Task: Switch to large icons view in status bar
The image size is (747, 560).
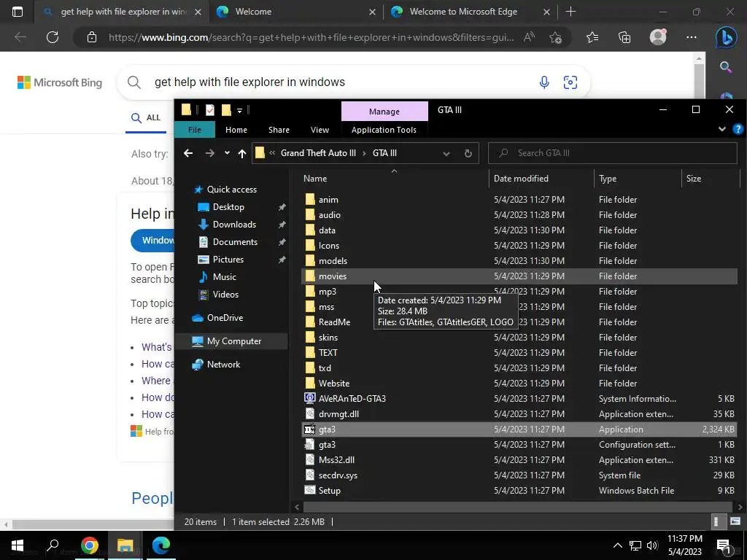Action: tap(735, 521)
